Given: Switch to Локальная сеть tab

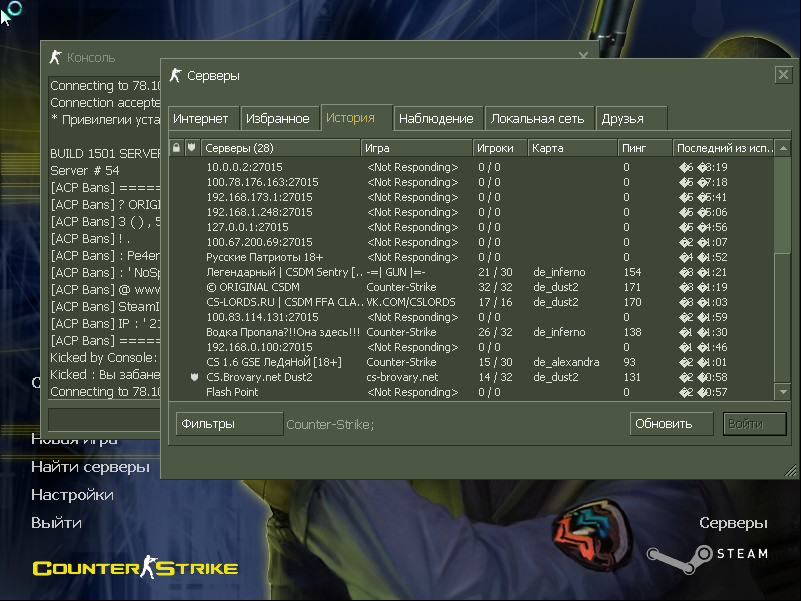Looking at the screenshot, I should [x=539, y=119].
